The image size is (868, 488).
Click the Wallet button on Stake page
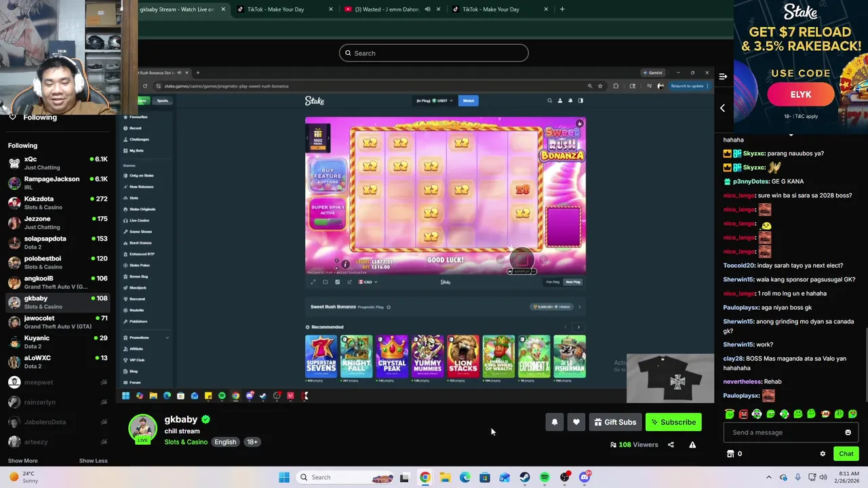point(468,100)
